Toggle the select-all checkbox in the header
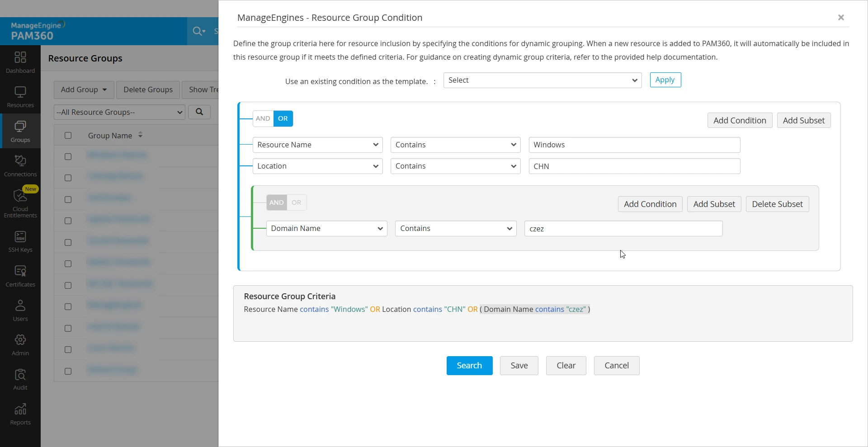The image size is (868, 447). [x=68, y=135]
